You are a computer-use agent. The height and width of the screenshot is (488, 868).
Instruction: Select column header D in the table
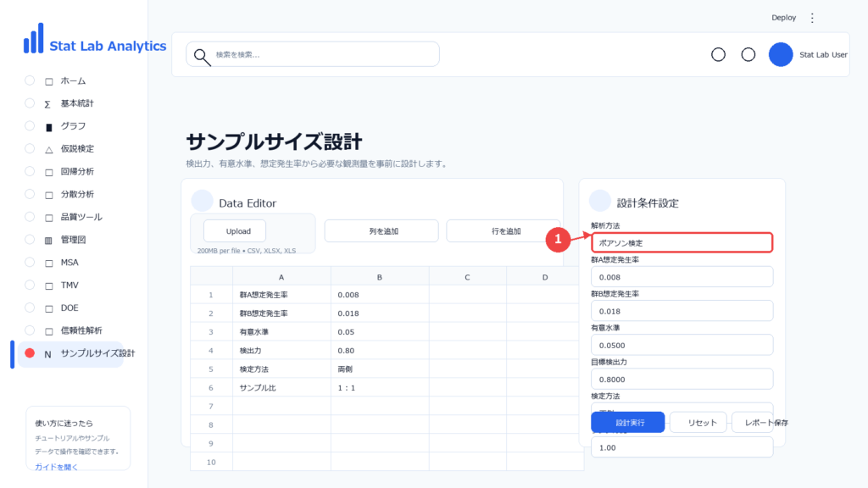point(545,277)
